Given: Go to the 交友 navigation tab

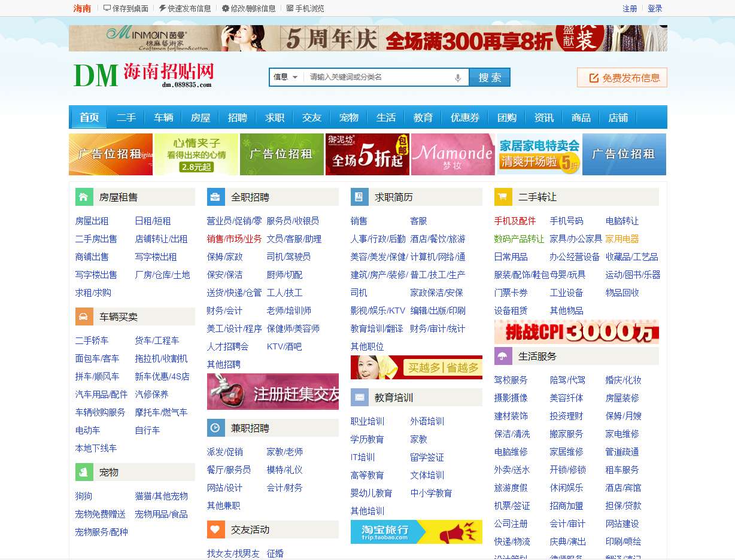Looking at the screenshot, I should pos(312,117).
